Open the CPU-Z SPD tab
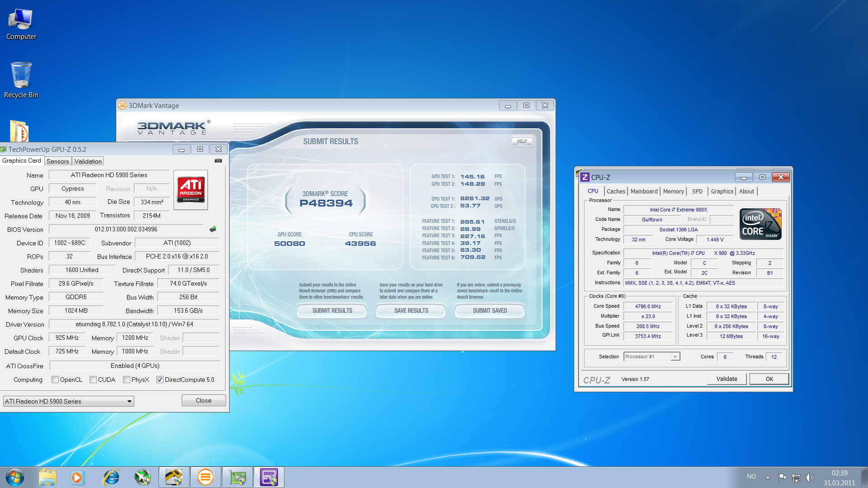Viewport: 868px width, 488px height. (698, 191)
